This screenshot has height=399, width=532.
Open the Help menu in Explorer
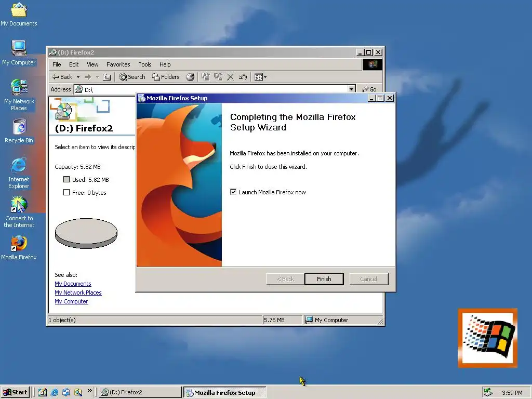coord(165,64)
